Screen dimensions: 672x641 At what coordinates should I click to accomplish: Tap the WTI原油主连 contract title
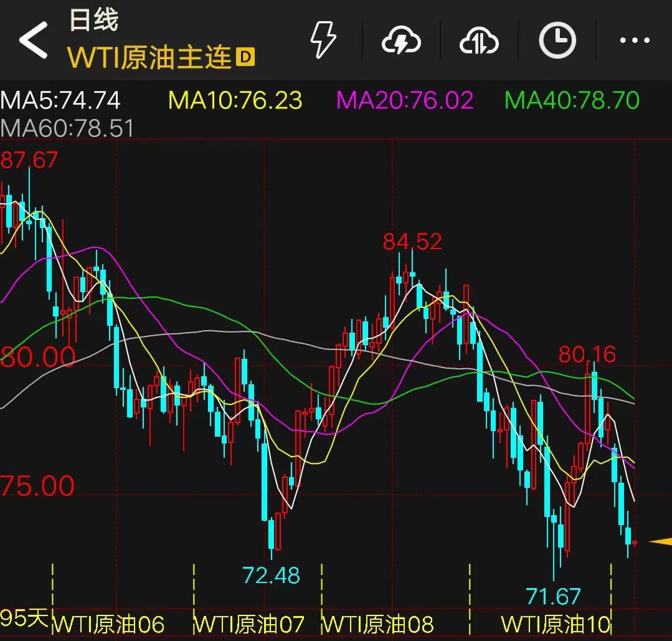[x=149, y=57]
